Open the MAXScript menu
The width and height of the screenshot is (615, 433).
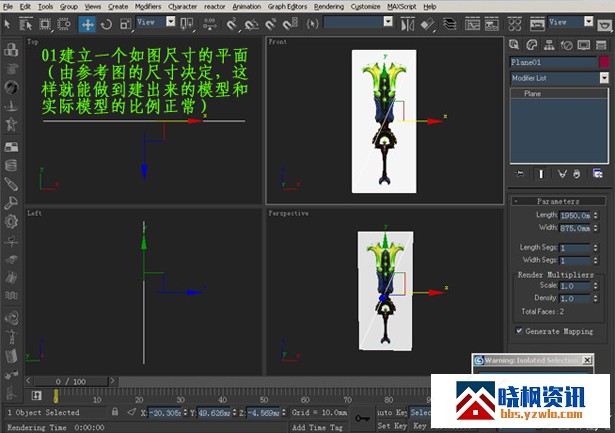[402, 7]
